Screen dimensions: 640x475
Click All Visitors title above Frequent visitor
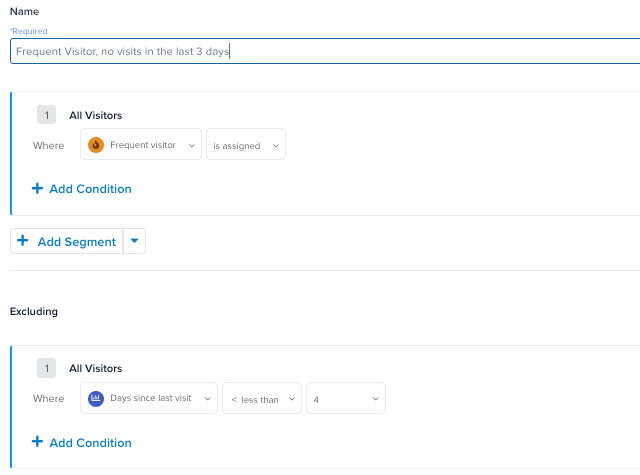pyautogui.click(x=95, y=115)
